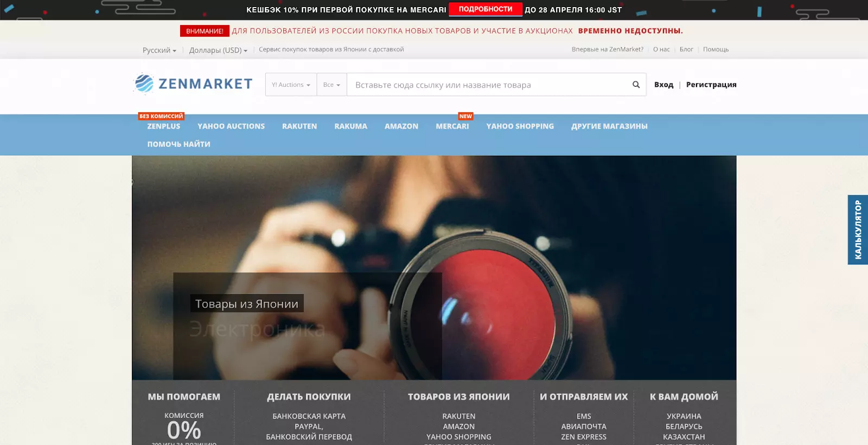Viewport: 868px width, 445px height.
Task: Click the Сервис покупок товаров из Японии tagline
Action: (331, 49)
